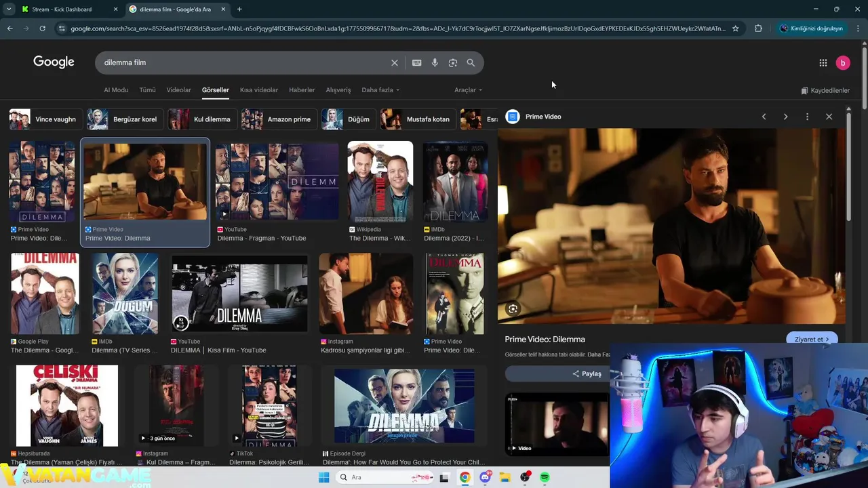
Task: Open the browser extensions puzzle icon
Action: (x=758, y=28)
